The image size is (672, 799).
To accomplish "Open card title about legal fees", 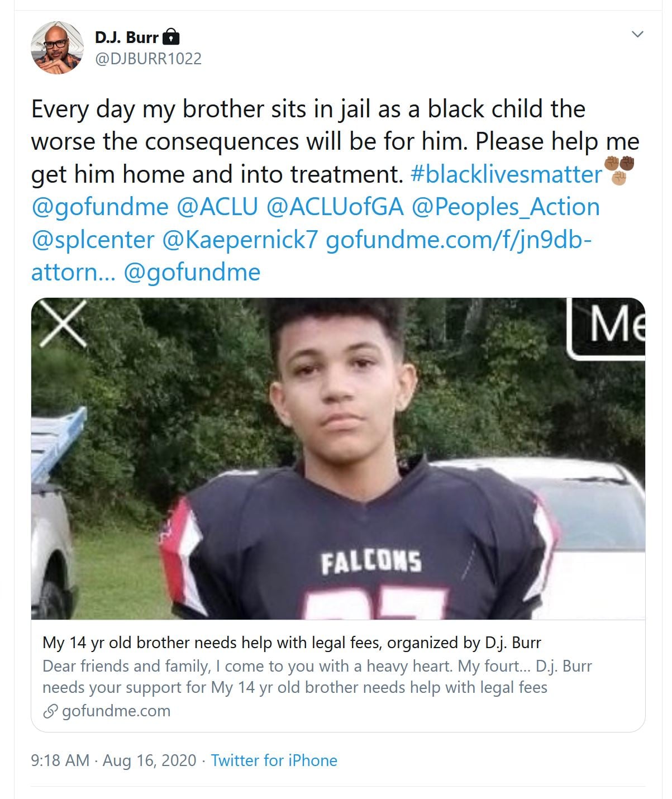I will (292, 643).
